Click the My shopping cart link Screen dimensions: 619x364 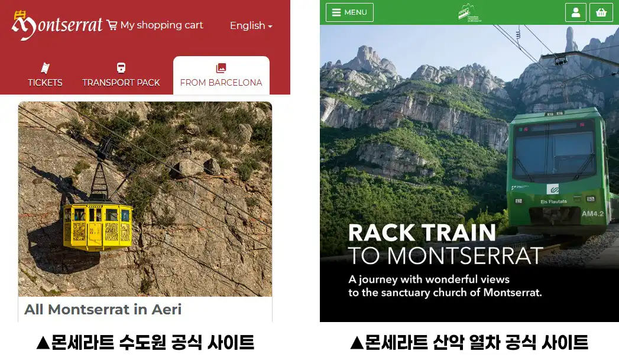click(161, 25)
